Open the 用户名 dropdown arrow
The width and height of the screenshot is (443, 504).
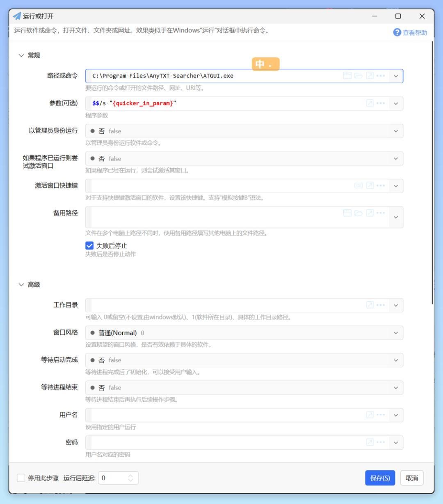(x=396, y=415)
